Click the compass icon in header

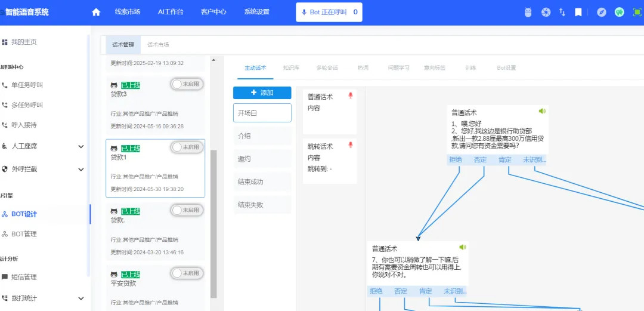coord(602,12)
